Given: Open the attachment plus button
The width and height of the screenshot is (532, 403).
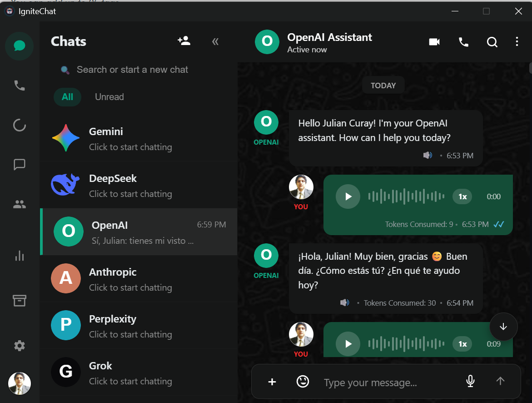Looking at the screenshot, I should [272, 382].
